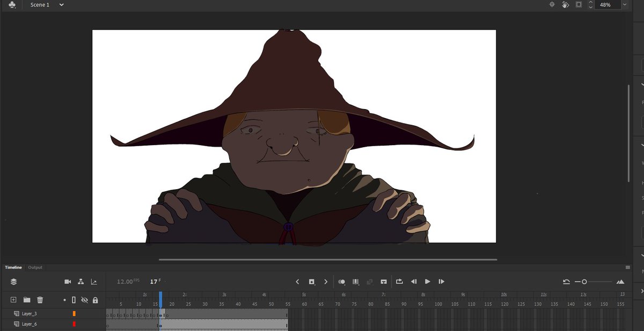
Task: Switch to the Output tab
Action: click(x=35, y=267)
